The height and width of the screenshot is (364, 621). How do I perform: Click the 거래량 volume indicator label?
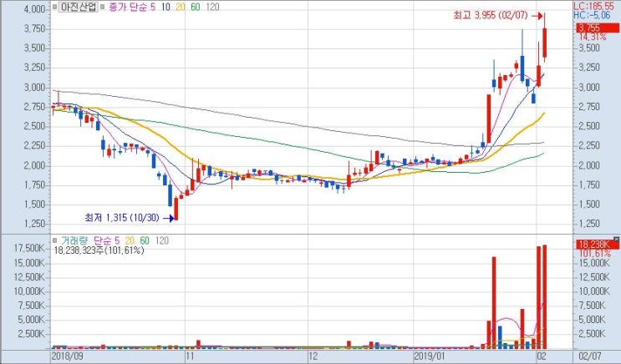point(74,240)
